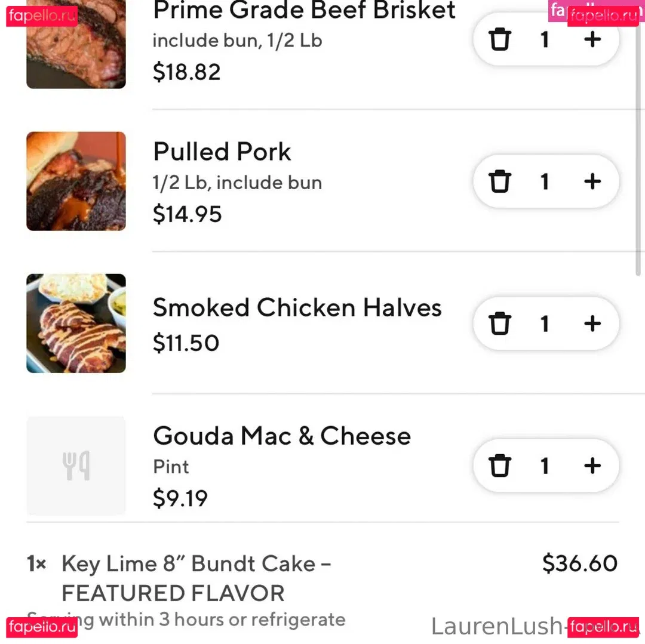Increase Prime Grade Beef Brisket quantity
This screenshot has height=644, width=645.
(592, 40)
